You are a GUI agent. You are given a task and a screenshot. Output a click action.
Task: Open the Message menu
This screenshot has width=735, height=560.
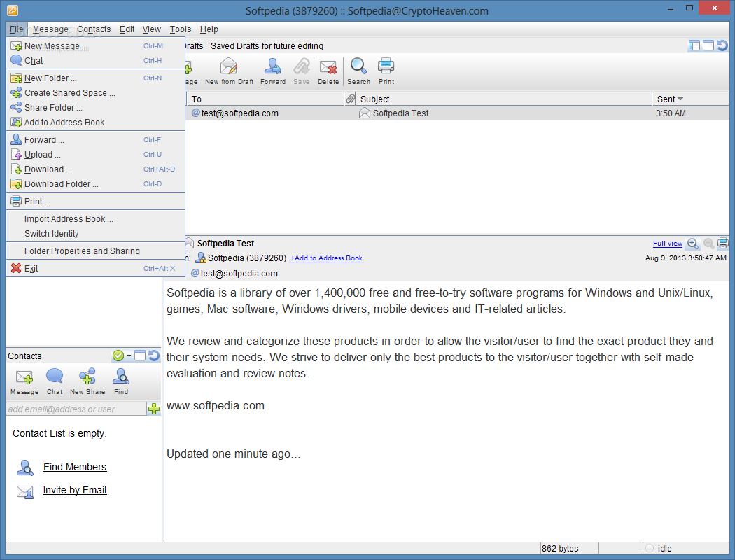tap(50, 29)
